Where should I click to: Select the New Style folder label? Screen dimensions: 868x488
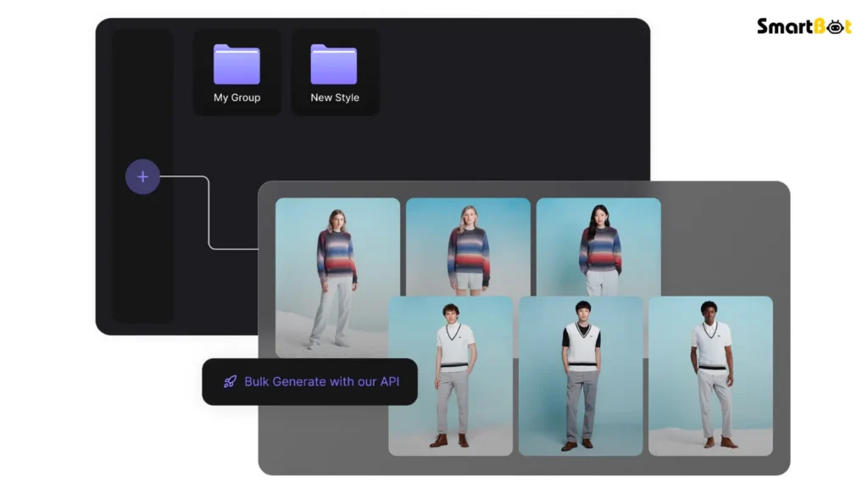[x=334, y=97]
